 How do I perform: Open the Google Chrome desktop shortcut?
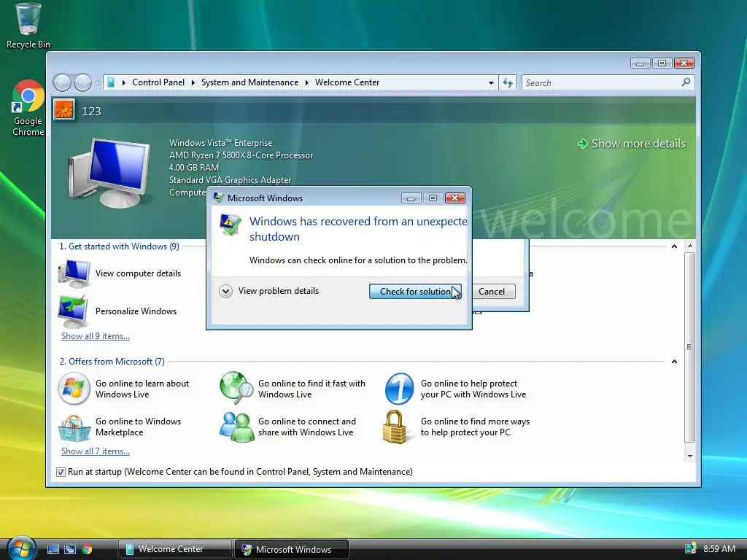pos(28,108)
